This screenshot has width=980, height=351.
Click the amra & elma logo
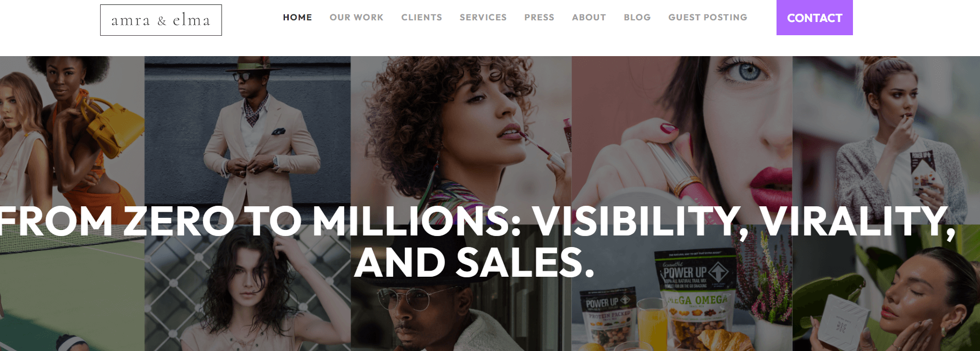[x=161, y=20]
